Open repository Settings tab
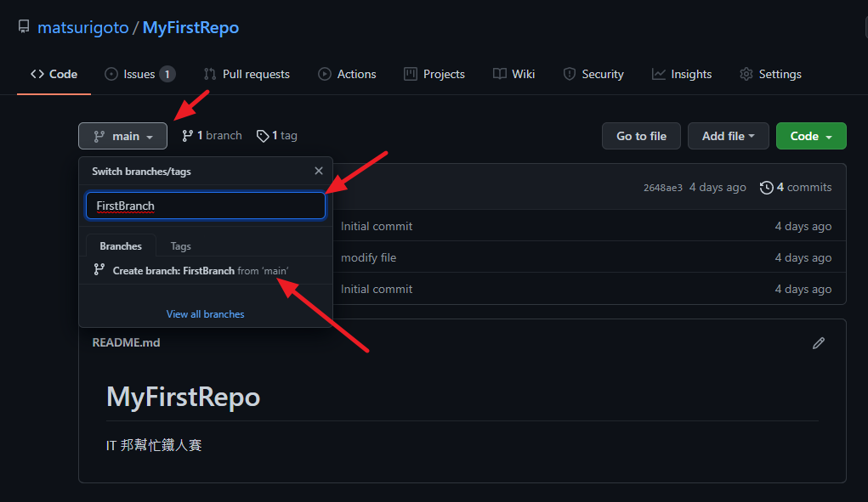Screen dimensions: 868x502 [x=770, y=74]
